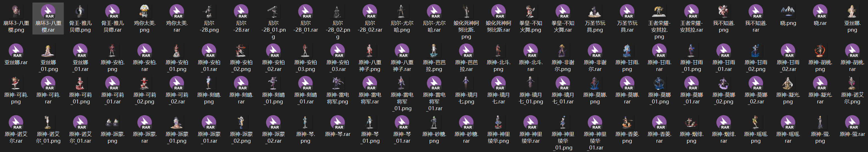
Task: Click the 原神-芭芭拉.rar archive icon
Action: (x=467, y=51)
